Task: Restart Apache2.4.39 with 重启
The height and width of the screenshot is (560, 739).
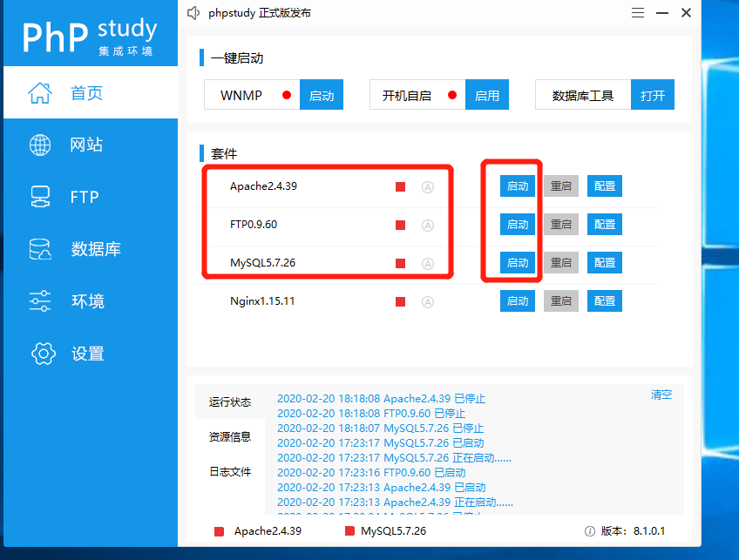Action: point(561,186)
